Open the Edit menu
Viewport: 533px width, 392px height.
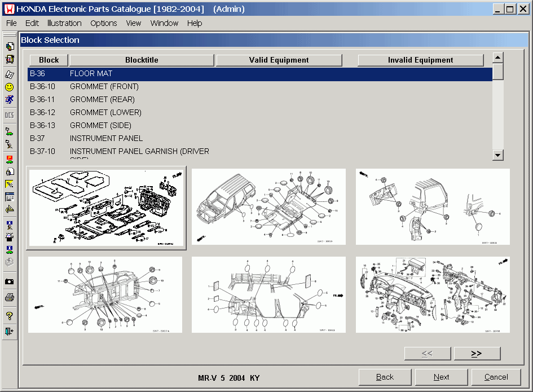pyautogui.click(x=32, y=23)
